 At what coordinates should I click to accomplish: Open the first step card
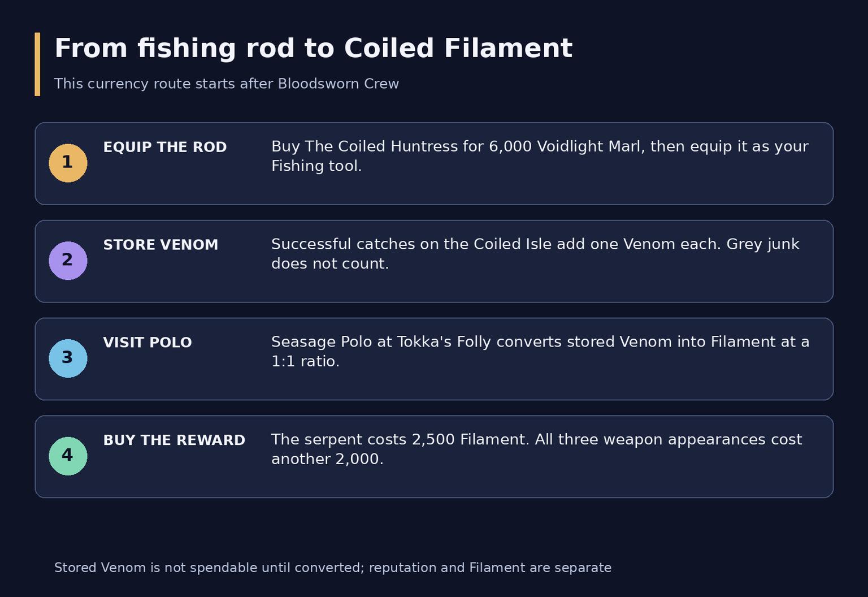point(434,163)
